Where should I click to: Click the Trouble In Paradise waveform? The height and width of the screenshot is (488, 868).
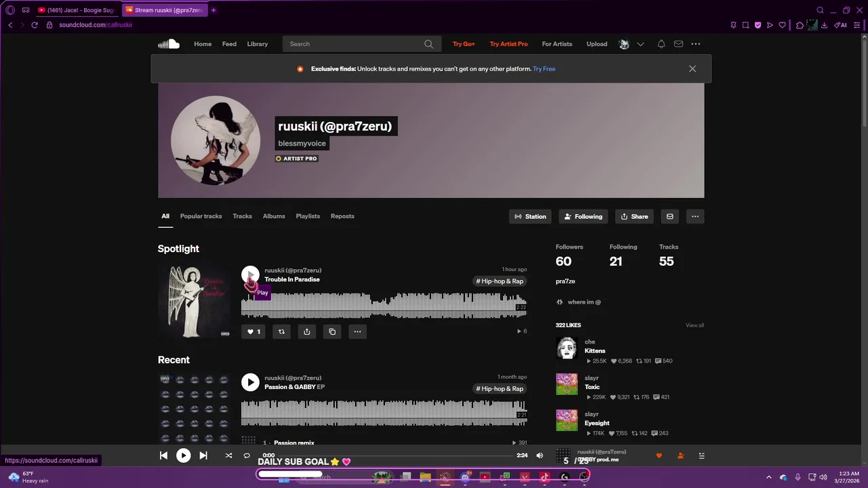click(x=384, y=304)
